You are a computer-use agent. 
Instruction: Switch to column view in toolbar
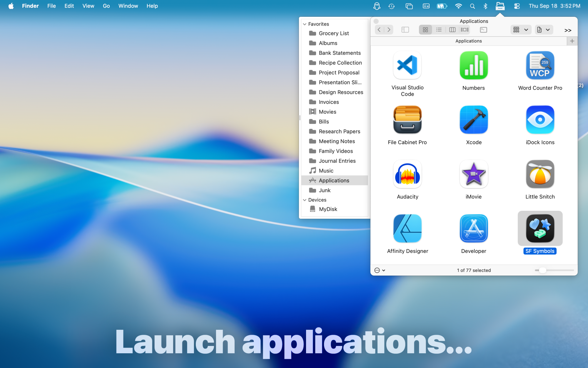[x=452, y=30]
